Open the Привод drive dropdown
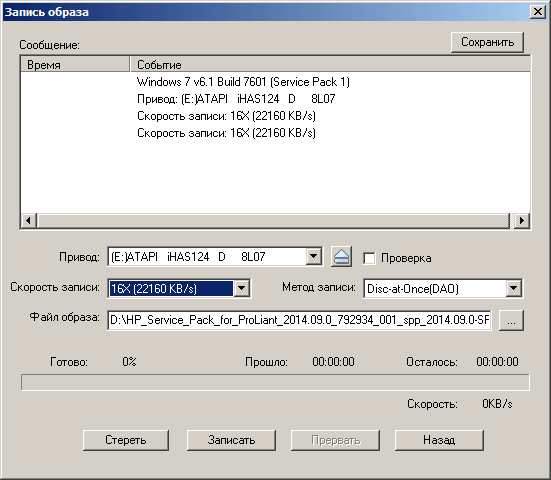The height and width of the screenshot is (480, 551). click(313, 257)
